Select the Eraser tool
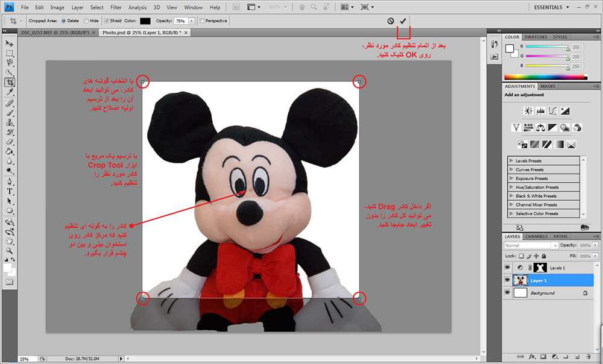This screenshot has width=603, height=364. click(x=10, y=142)
